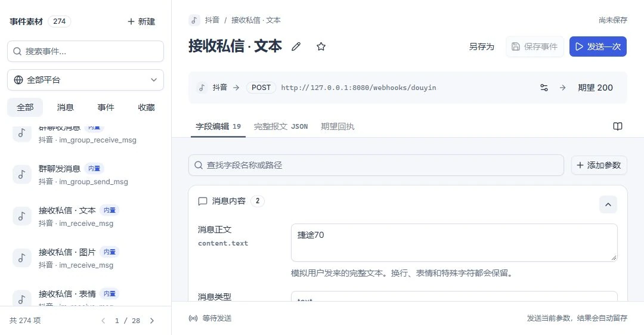The width and height of the screenshot is (644, 335).
Task: Click im_group_send_msg subtitle text
Action: pyautogui.click(x=94, y=182)
